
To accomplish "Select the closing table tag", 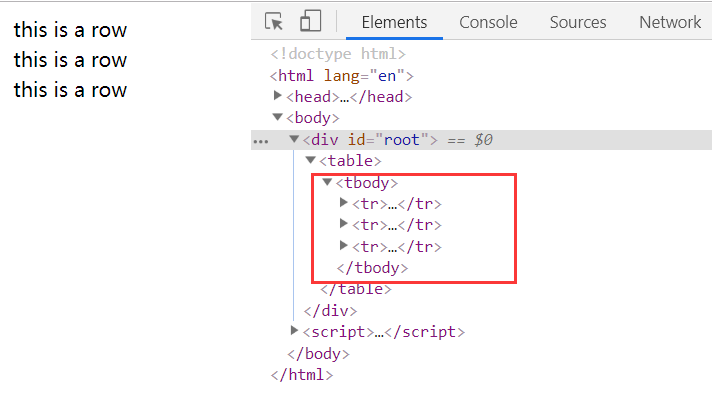I will point(356,289).
